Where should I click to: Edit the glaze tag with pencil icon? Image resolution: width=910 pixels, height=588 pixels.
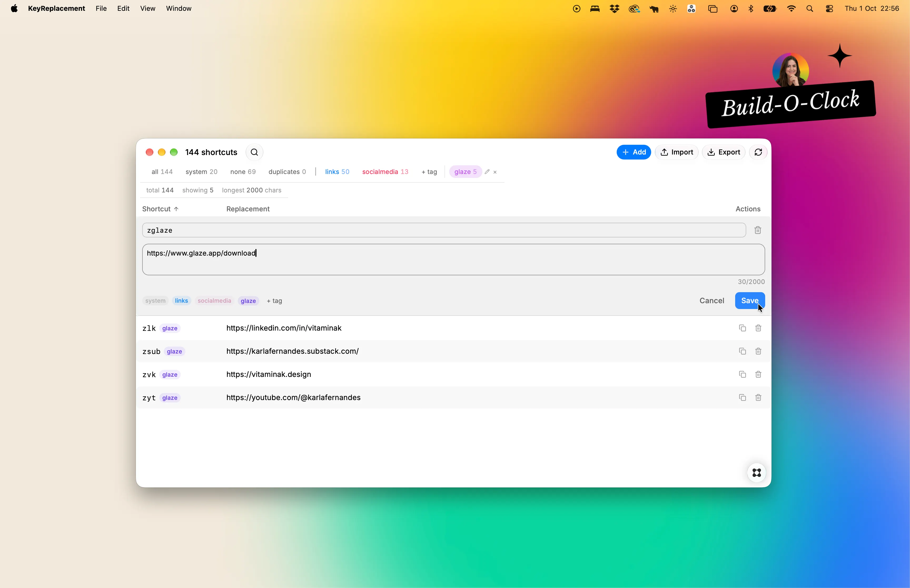[487, 172]
